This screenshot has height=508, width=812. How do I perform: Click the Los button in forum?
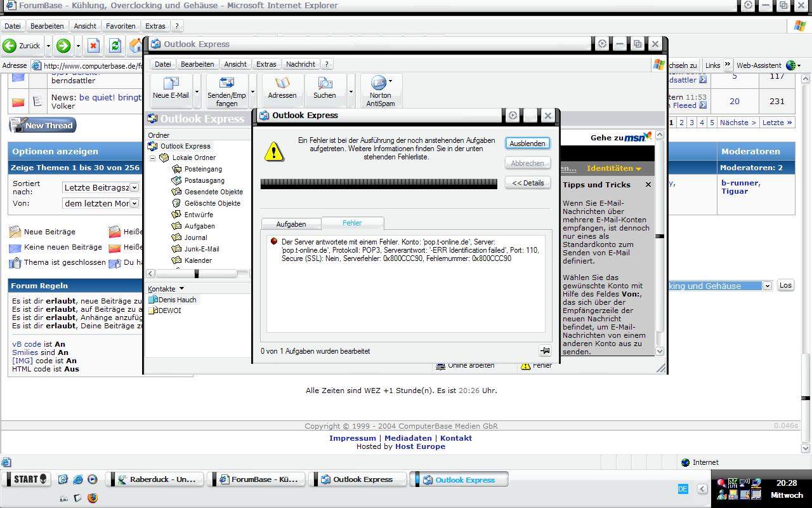(x=785, y=286)
